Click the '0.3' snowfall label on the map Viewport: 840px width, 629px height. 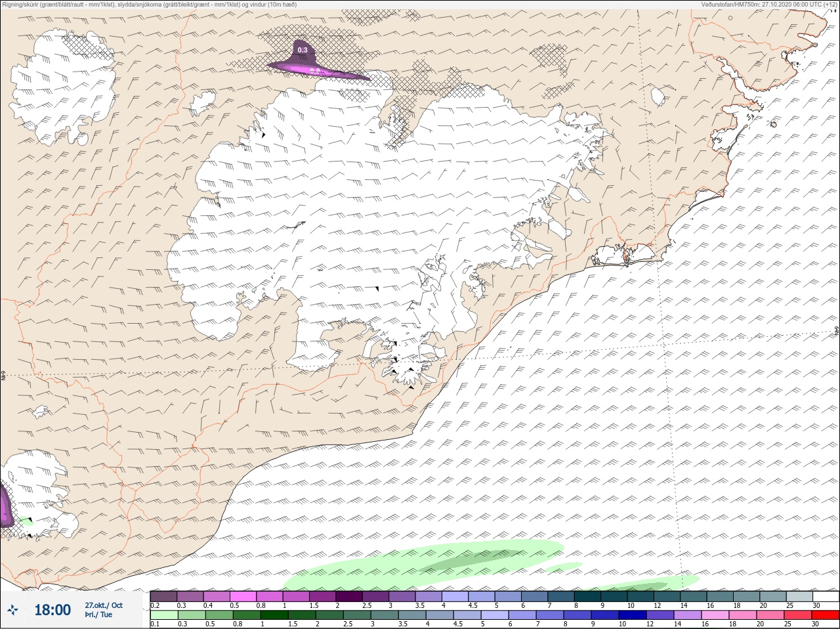pos(302,50)
